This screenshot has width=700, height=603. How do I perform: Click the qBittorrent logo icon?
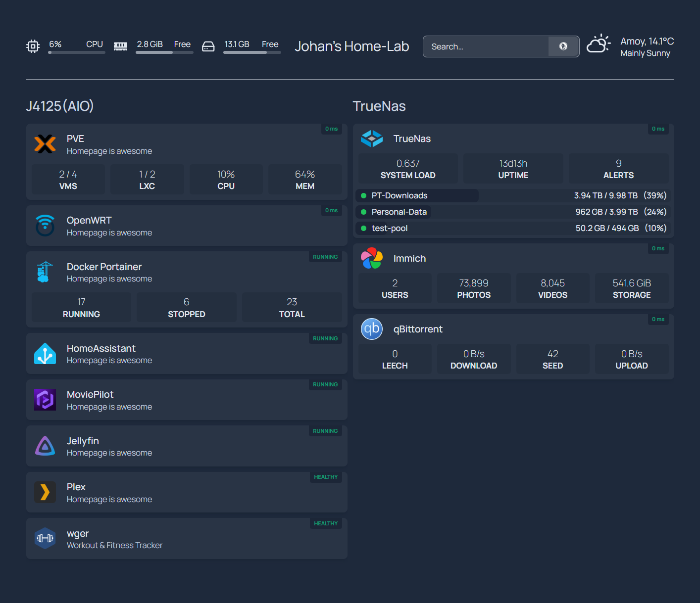pyautogui.click(x=372, y=329)
